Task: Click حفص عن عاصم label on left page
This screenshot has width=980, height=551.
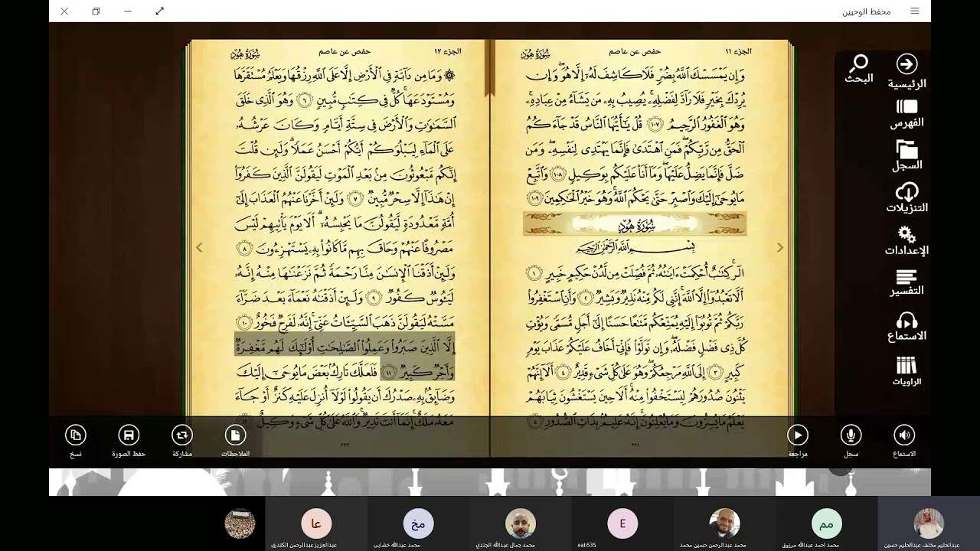Action: [345, 51]
